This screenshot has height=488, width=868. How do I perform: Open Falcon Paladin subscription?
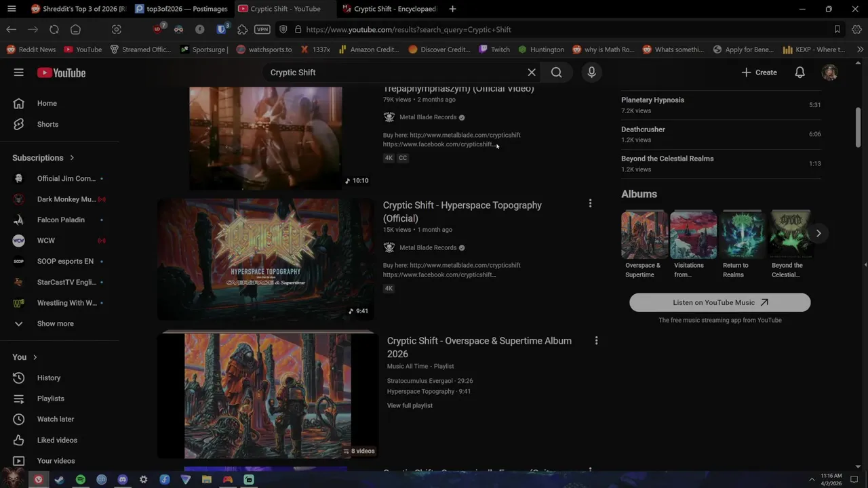pyautogui.click(x=60, y=220)
